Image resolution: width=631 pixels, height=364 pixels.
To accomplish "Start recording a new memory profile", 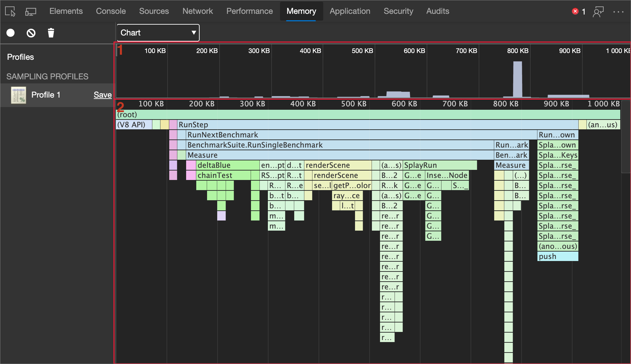I will (10, 33).
